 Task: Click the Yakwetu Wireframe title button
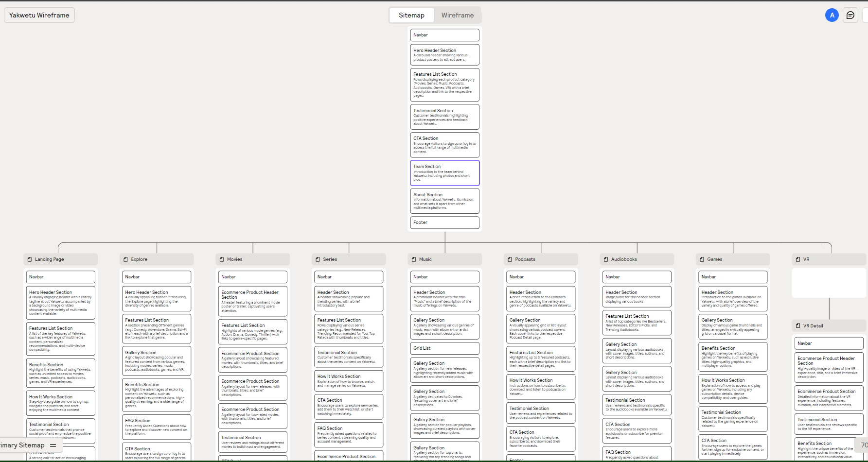click(39, 15)
